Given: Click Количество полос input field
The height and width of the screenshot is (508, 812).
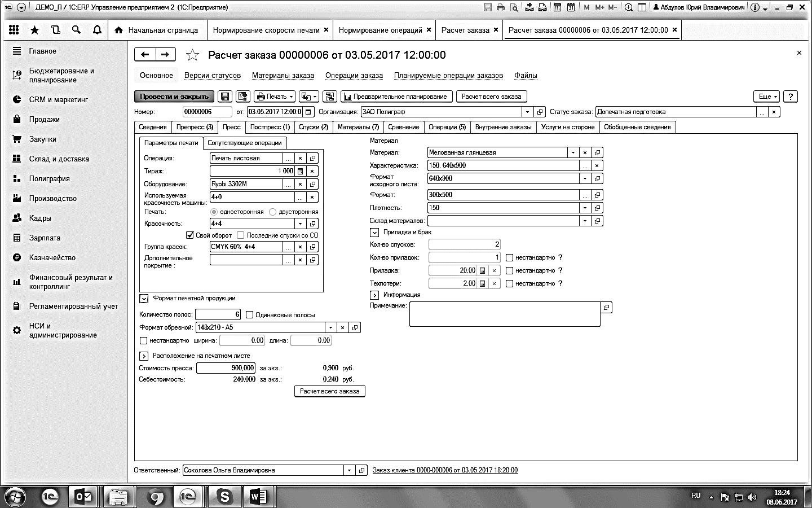Looking at the screenshot, I should coord(218,314).
